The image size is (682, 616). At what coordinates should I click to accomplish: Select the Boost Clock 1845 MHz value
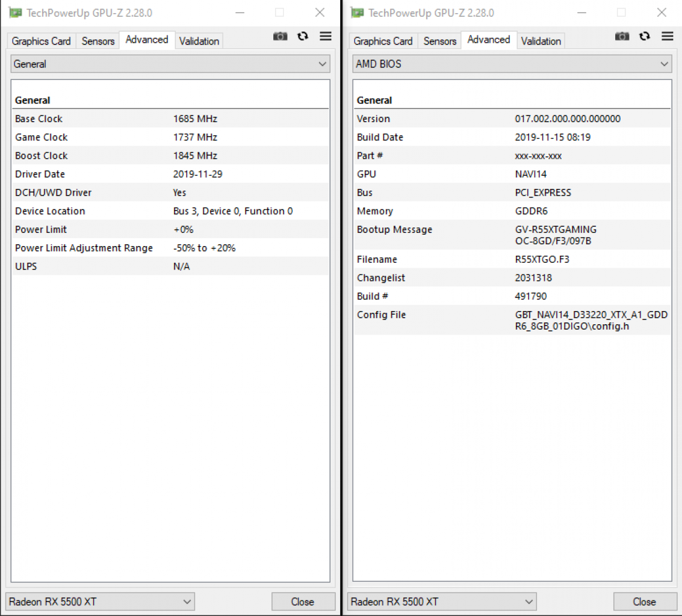point(195,156)
